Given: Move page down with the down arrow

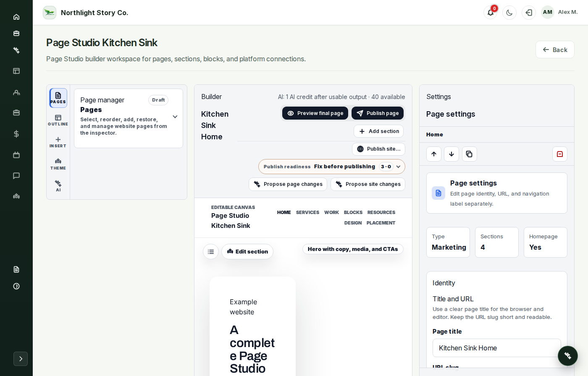Looking at the screenshot, I should tap(451, 154).
